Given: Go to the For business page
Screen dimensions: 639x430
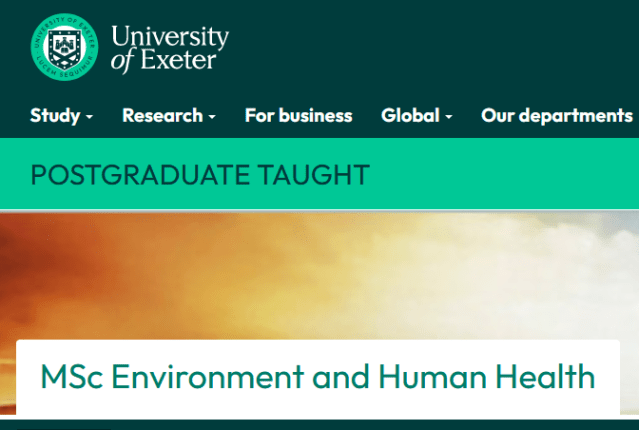Looking at the screenshot, I should pos(298,115).
